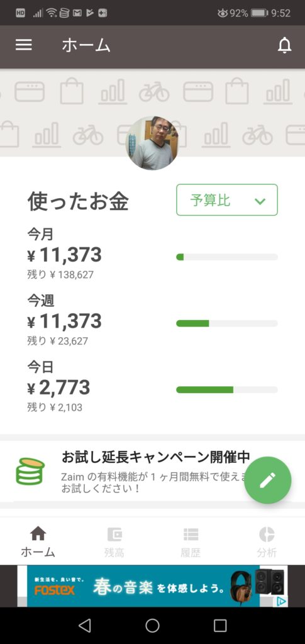Tap the list icon for 履歴
Viewport: 305px width, 644px height.
191,534
